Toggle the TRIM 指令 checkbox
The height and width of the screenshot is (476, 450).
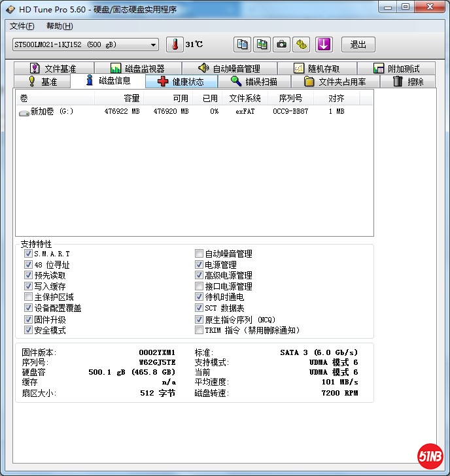pos(199,330)
